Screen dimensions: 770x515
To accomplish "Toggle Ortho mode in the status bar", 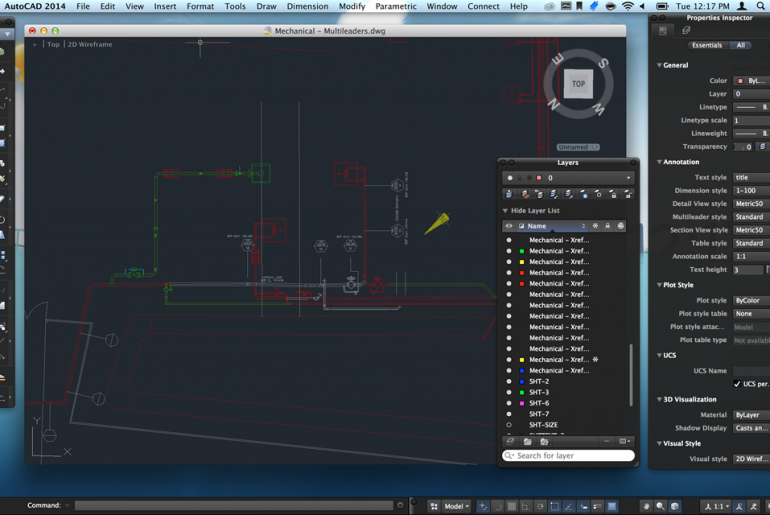I will point(526,506).
